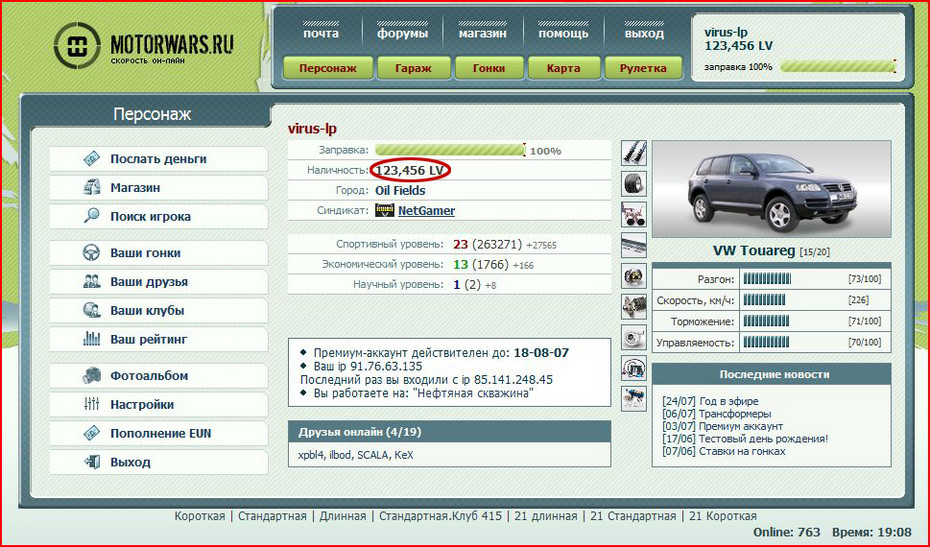Open the магазин top menu item

tap(483, 33)
